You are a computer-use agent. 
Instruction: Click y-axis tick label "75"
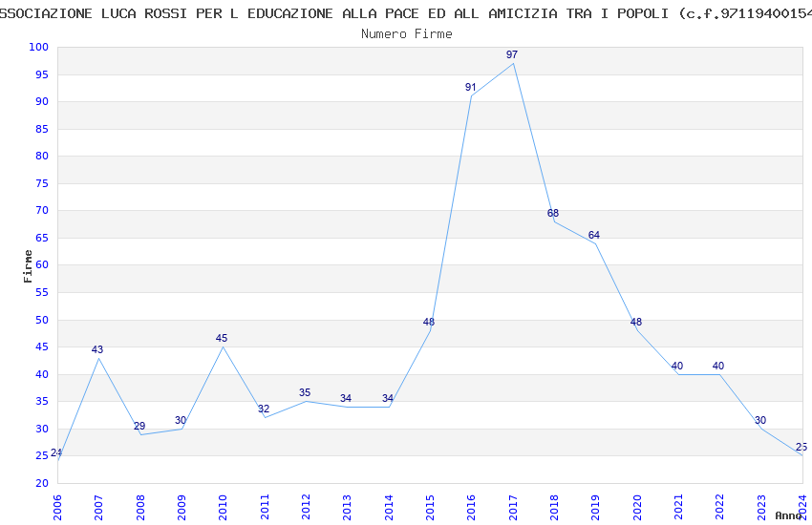(42, 183)
